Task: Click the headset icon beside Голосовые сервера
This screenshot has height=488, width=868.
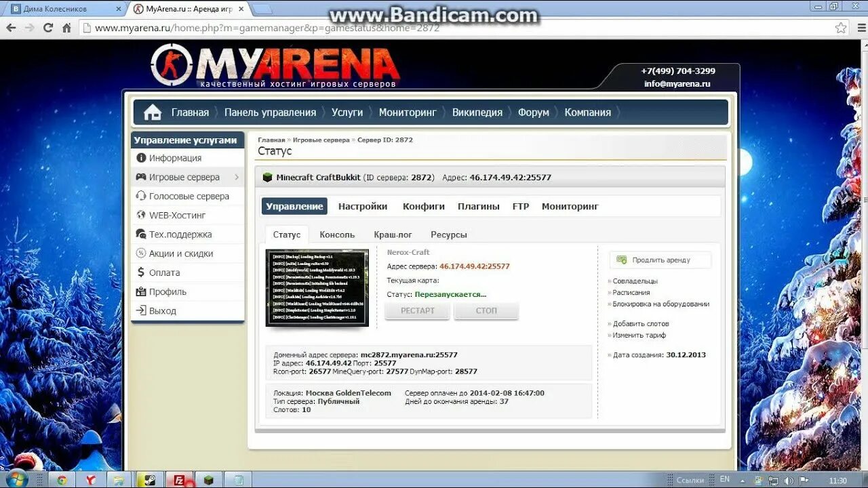Action: point(141,196)
